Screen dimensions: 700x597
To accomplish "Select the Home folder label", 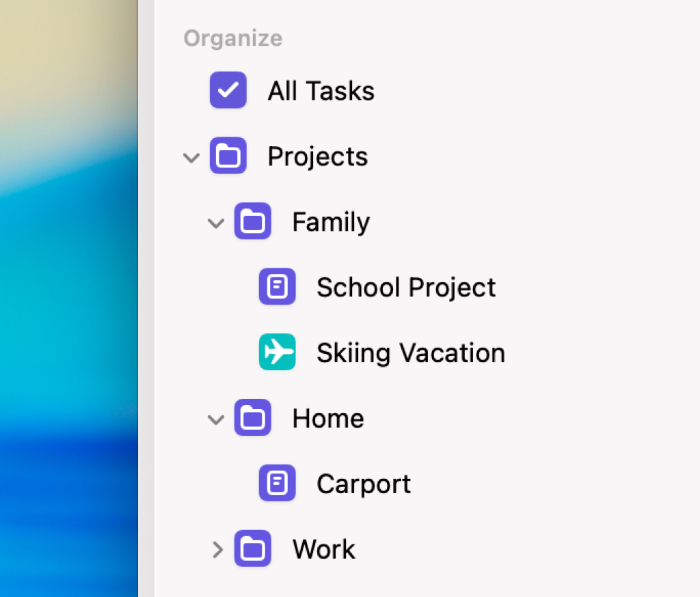I will [328, 419].
